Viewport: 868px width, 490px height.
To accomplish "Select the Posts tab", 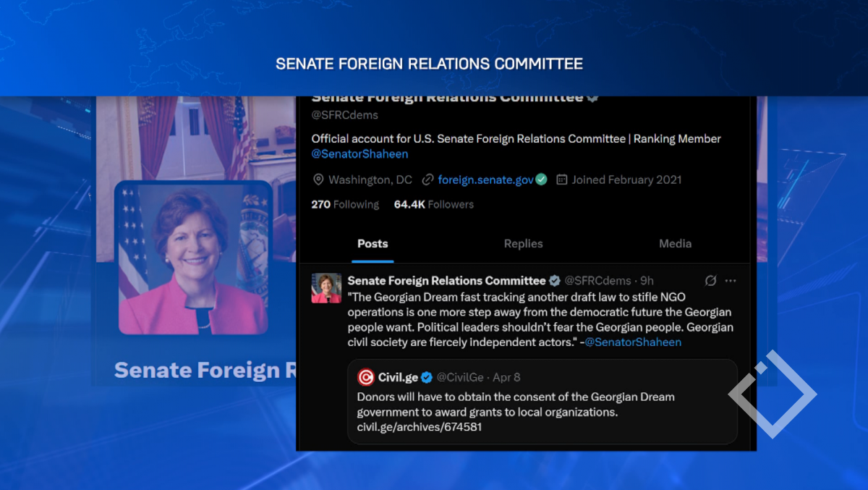I will (373, 244).
